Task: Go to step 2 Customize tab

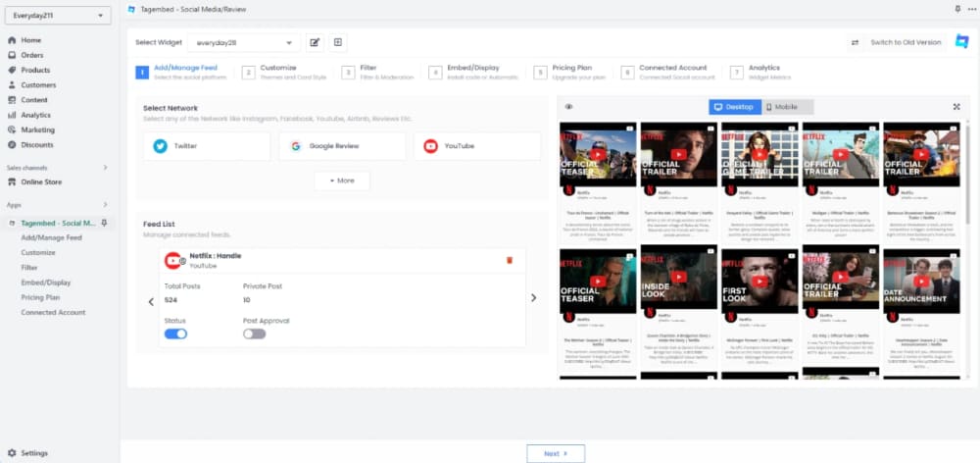Action: pos(284,72)
